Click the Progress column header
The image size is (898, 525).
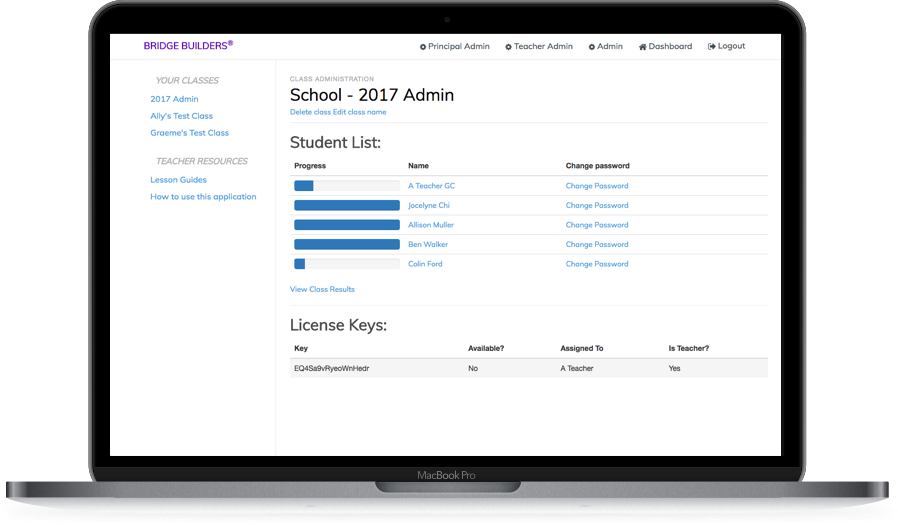point(310,166)
